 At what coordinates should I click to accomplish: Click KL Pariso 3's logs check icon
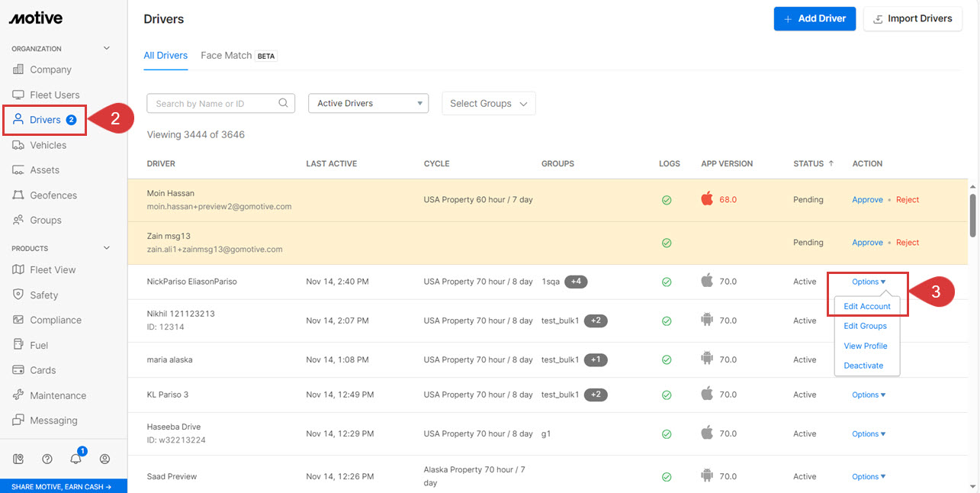pyautogui.click(x=667, y=395)
